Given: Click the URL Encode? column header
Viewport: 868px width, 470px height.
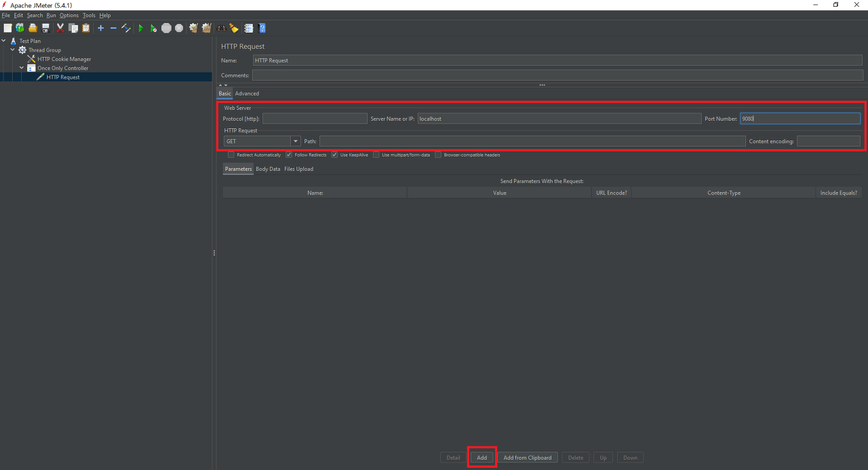Looking at the screenshot, I should (x=612, y=193).
